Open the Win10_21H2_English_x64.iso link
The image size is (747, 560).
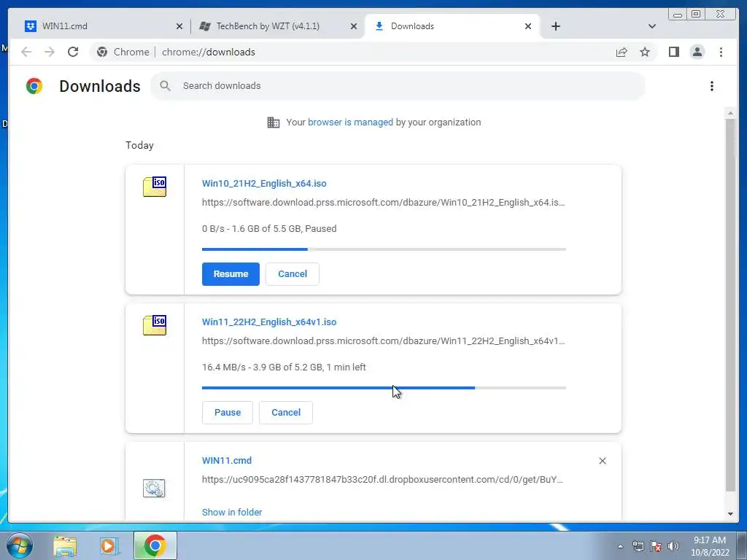[264, 183]
